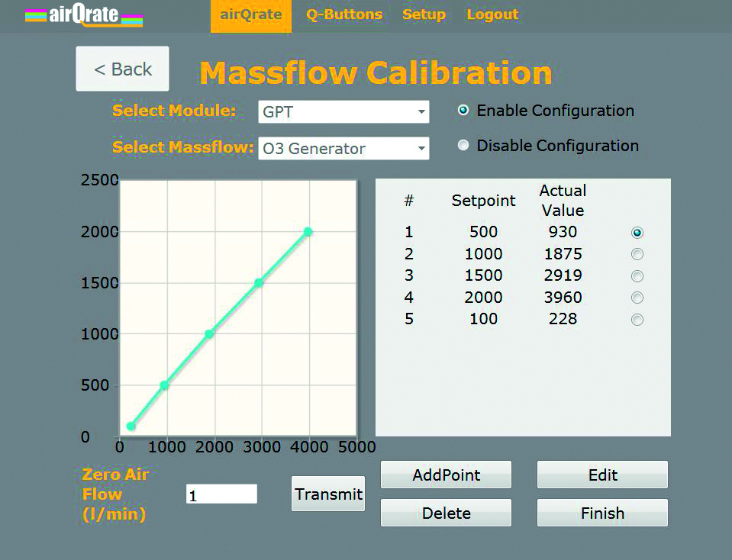Open the airQrate tab
Screen dimensions: 732x560
click(251, 16)
